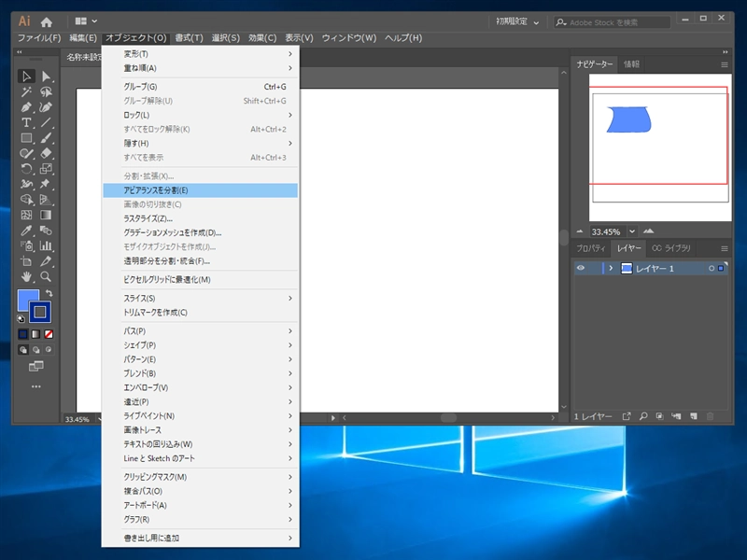
Task: Choose アピアランスを分割(E) from the menu
Action: click(x=201, y=190)
